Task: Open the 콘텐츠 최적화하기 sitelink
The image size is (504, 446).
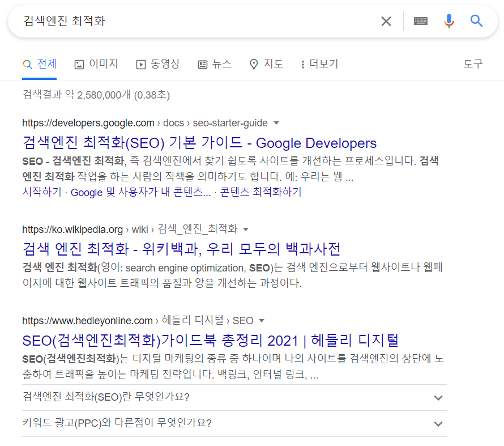Action: (x=260, y=192)
